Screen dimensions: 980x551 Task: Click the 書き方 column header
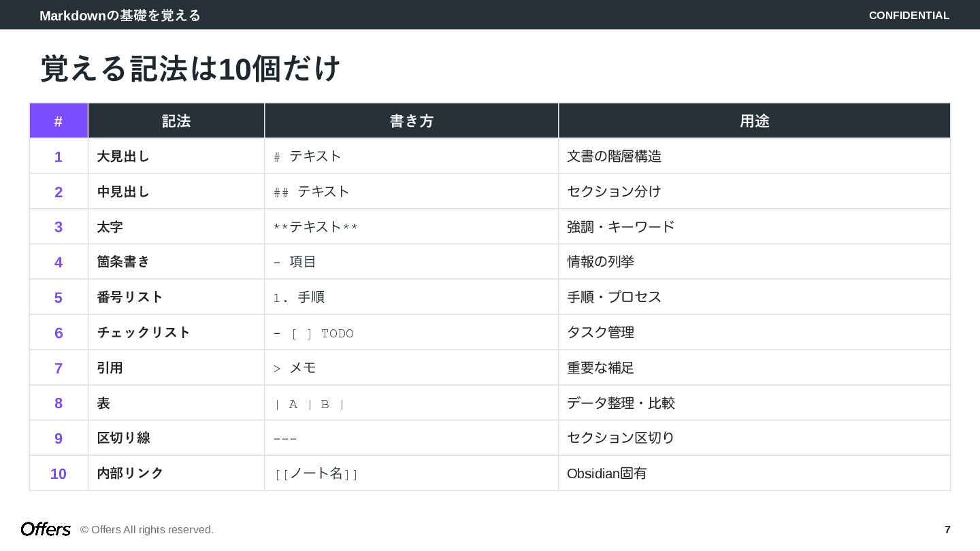point(412,121)
